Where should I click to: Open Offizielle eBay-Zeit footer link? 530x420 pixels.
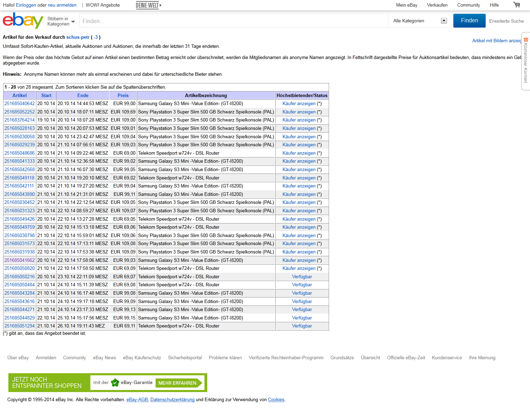point(406,358)
